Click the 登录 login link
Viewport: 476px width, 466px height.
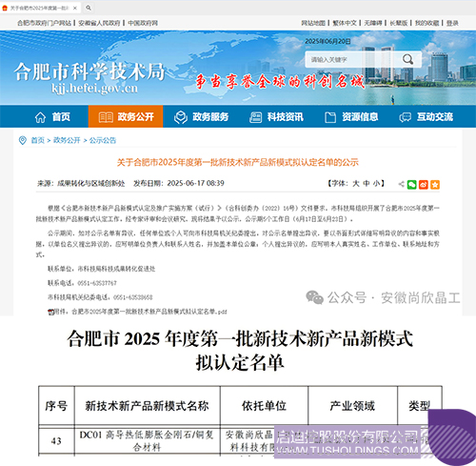[x=452, y=23]
